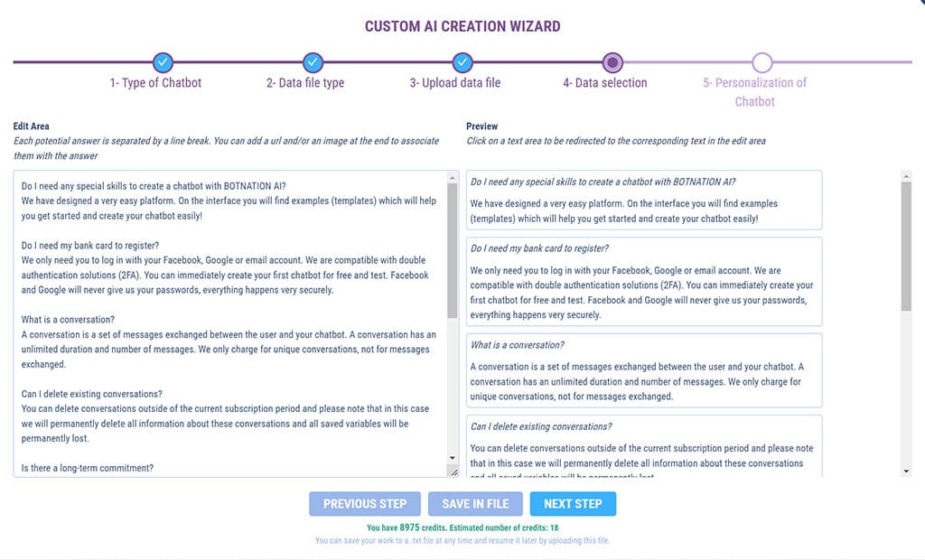The image size is (925, 560).
Task: Click the preview panel scrollbar thumb
Action: click(x=906, y=244)
